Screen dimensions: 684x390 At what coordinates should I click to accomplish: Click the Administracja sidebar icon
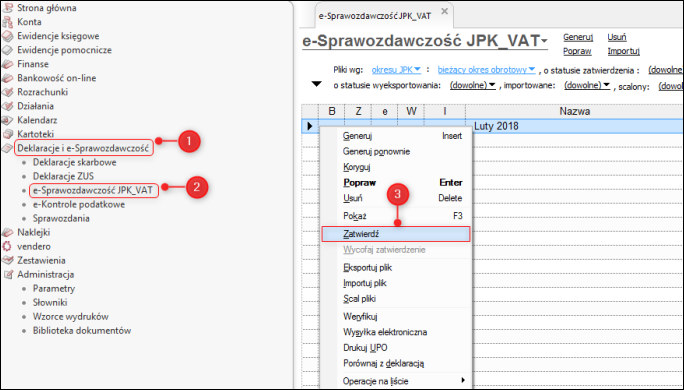[x=7, y=274]
